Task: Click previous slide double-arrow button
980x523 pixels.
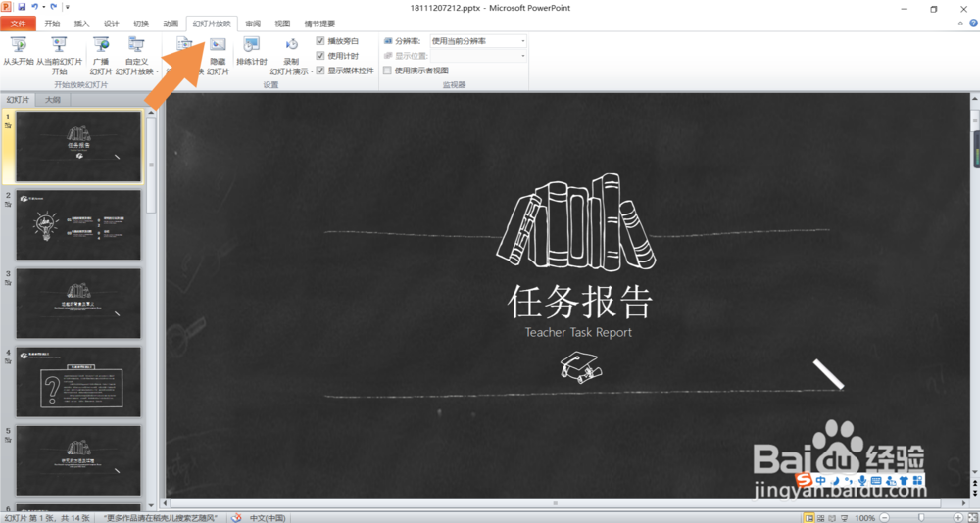Action: pos(974,483)
